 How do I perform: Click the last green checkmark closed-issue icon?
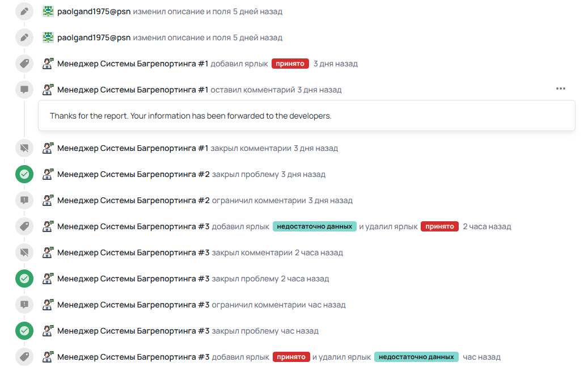pos(24,331)
